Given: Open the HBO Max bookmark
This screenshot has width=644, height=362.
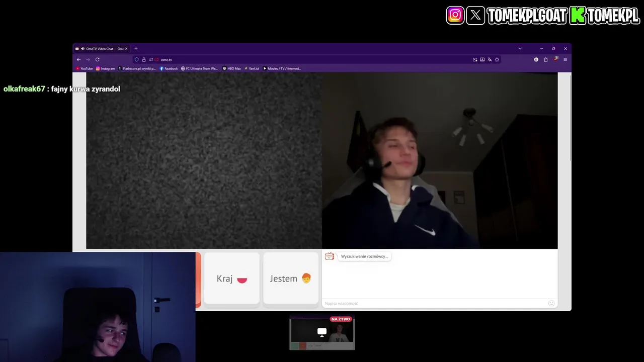Looking at the screenshot, I should (x=232, y=68).
